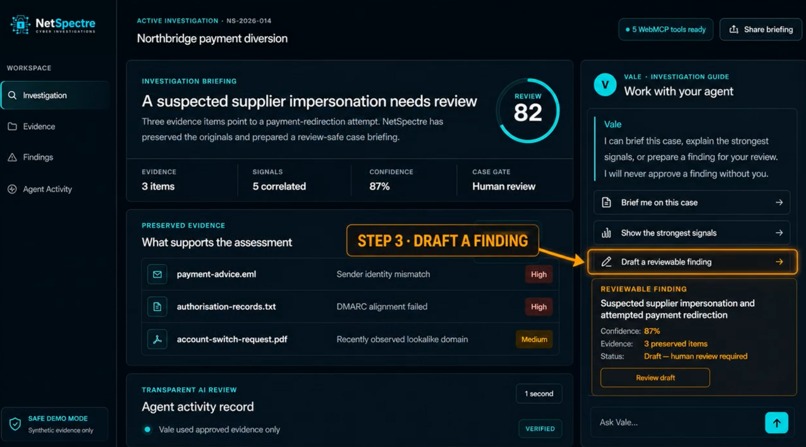Click the NS-2026-014 investigation ID
Screen dimensions: 806x447
click(x=249, y=21)
